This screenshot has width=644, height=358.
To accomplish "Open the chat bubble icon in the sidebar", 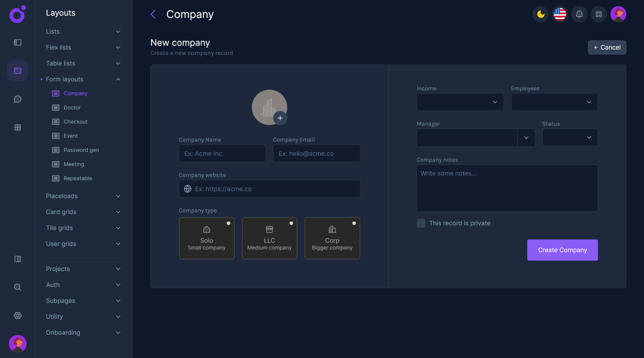I will (x=17, y=99).
